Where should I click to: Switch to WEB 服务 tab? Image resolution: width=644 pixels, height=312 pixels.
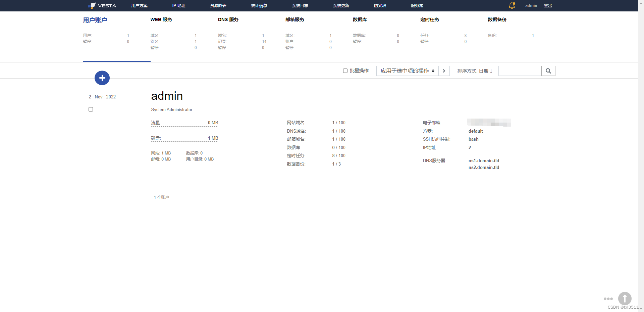click(x=161, y=19)
